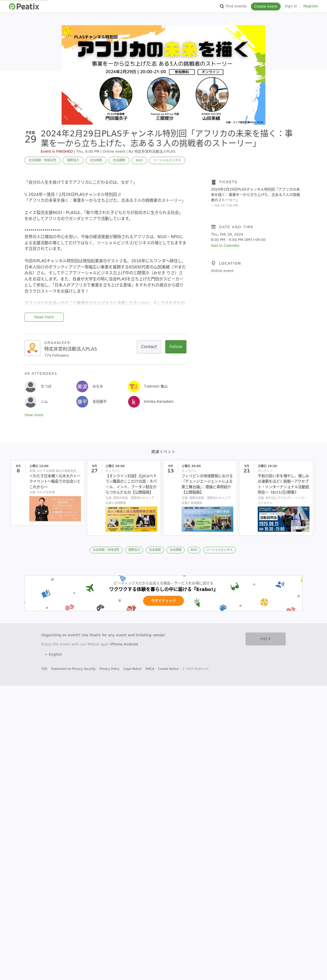Select the 社会貢献／地域活性 tag under event title

tap(42, 161)
